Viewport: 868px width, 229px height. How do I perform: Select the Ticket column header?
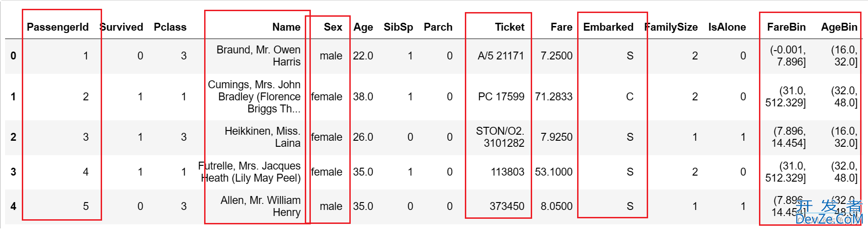[x=509, y=27]
